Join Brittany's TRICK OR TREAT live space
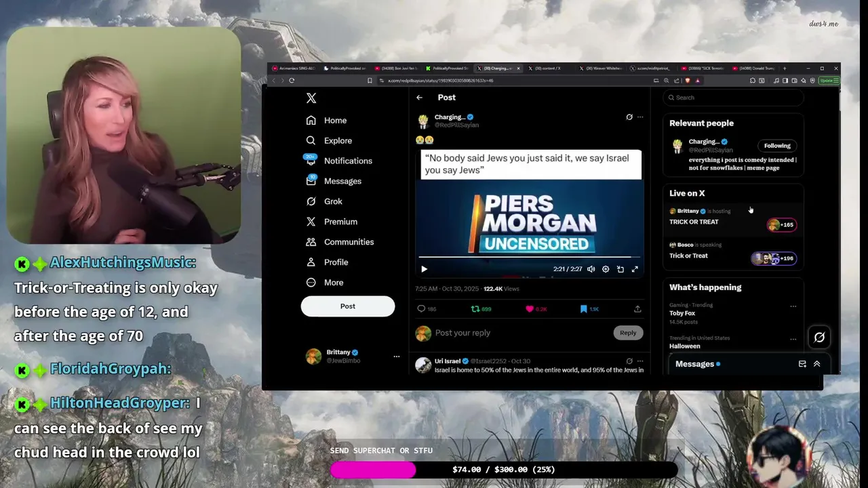Image resolution: width=868 pixels, height=488 pixels. click(694, 222)
